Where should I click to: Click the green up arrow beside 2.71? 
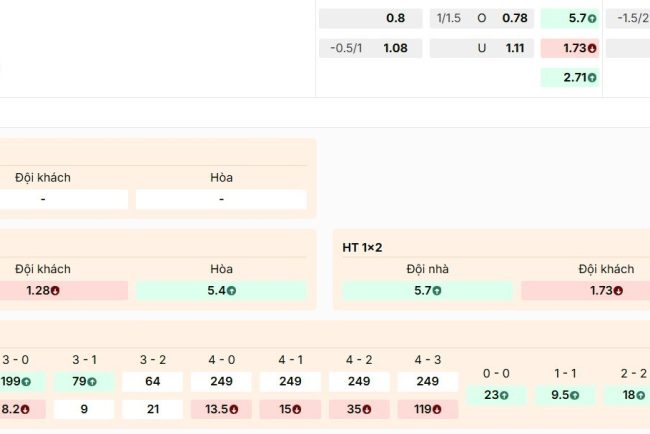[x=593, y=77]
